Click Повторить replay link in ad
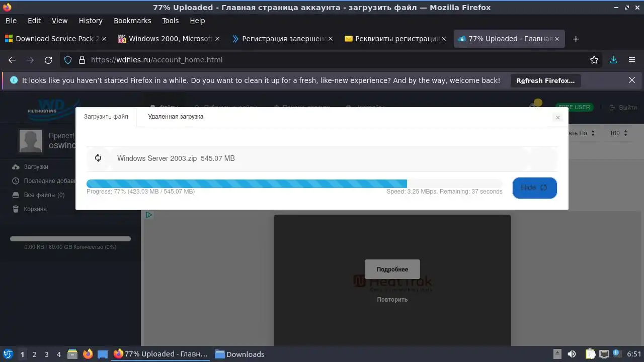Screen dimensions: 644x362 (392, 300)
